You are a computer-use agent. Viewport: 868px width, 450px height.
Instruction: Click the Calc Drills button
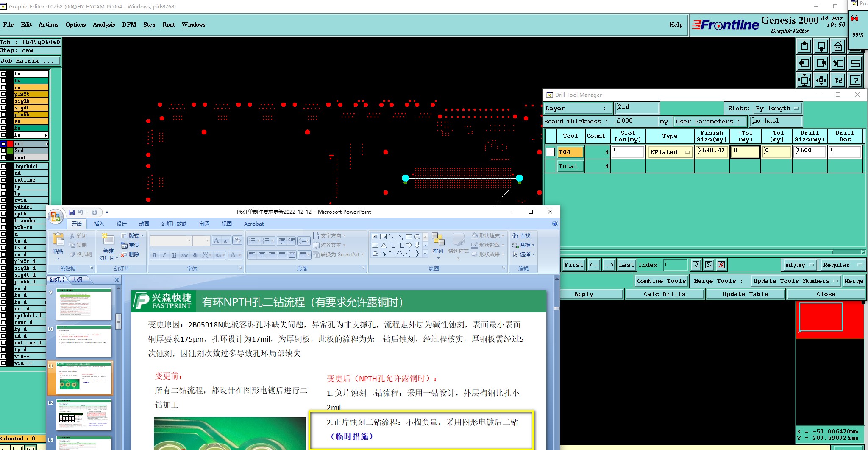point(665,294)
